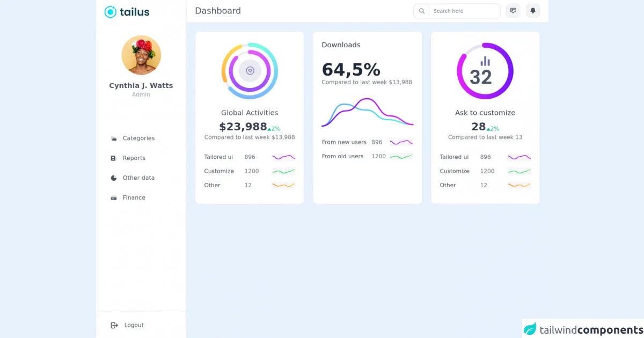Click the Finance card icon in sidebar
This screenshot has width=644, height=338.
pos(114,198)
